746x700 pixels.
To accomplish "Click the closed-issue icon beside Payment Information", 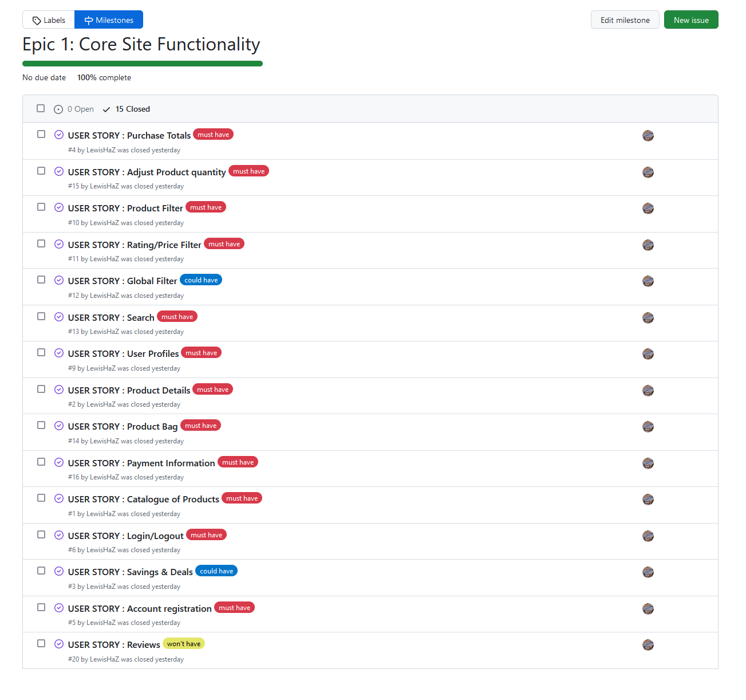I will click(x=59, y=462).
